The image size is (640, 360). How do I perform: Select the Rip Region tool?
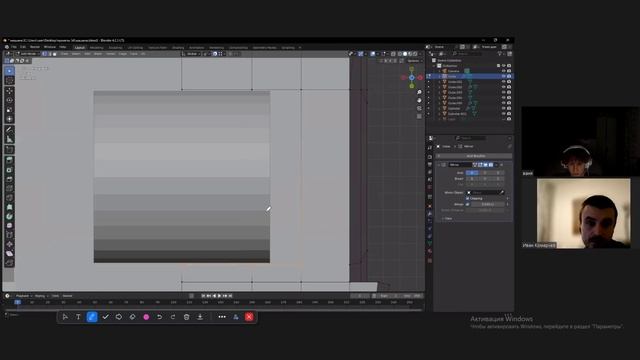click(x=9, y=263)
